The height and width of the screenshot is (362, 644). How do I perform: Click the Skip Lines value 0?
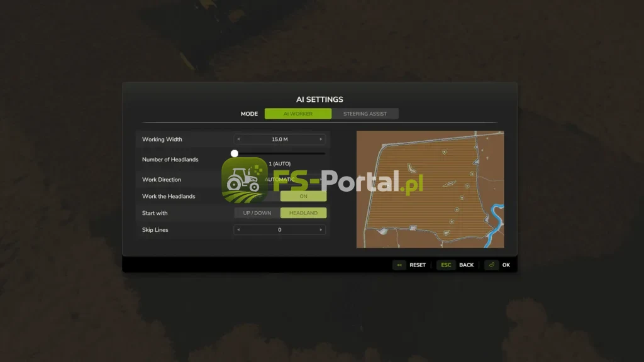(280, 230)
